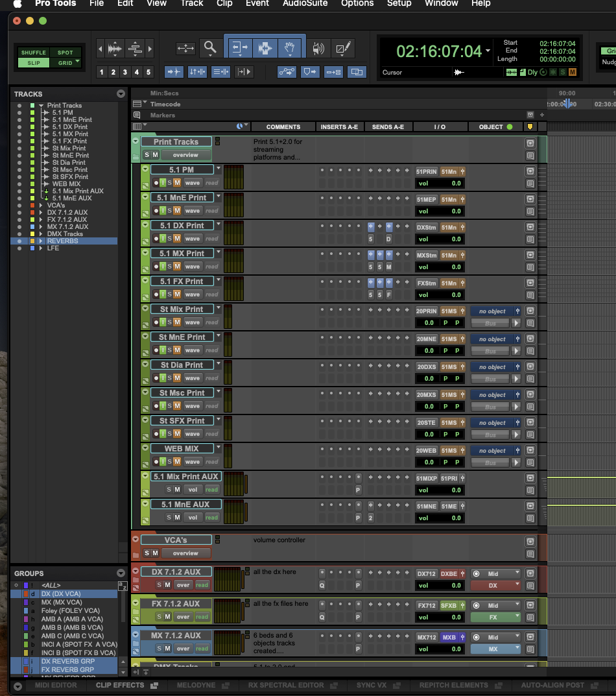616x696 pixels.
Task: Open the AudioSuite menu
Action: (305, 3)
